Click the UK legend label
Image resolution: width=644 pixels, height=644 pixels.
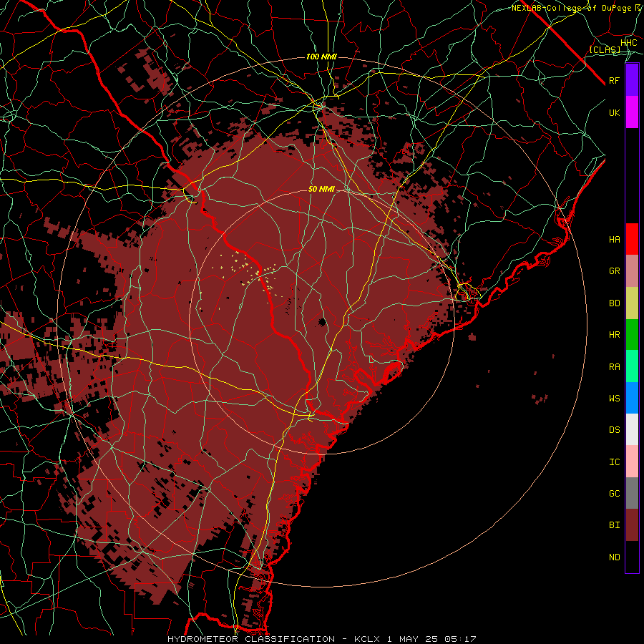tap(614, 112)
